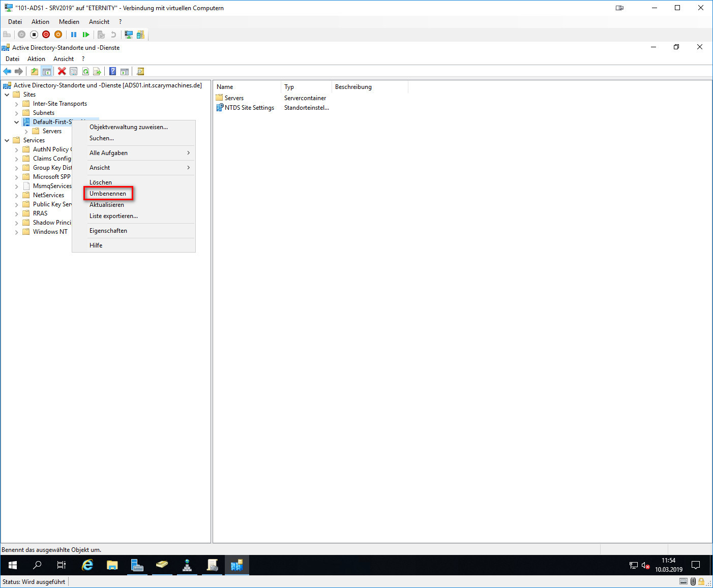Image resolution: width=713 pixels, height=588 pixels.
Task: Click Löschen in the context menu
Action: coord(101,182)
